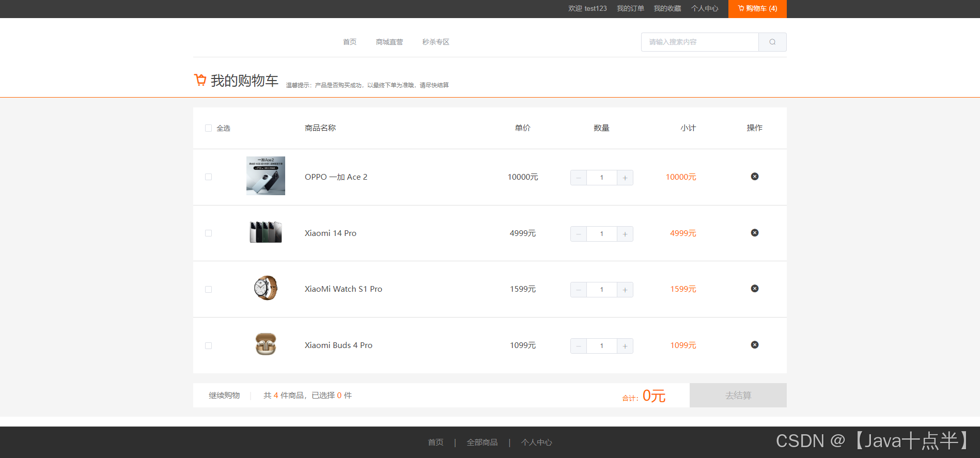Increase Xiaomi 14 Pro quantity
Image resolution: width=980 pixels, height=458 pixels.
[625, 234]
